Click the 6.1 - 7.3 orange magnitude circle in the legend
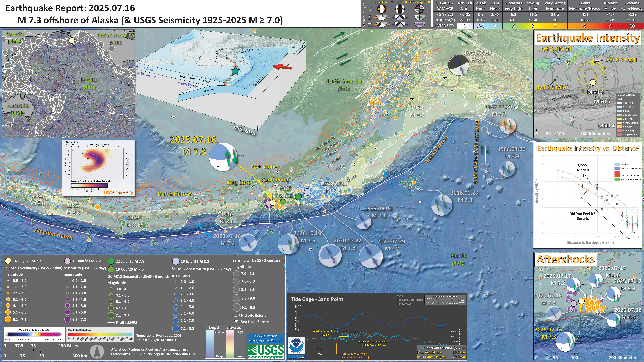644x362 pixels. coord(8,319)
